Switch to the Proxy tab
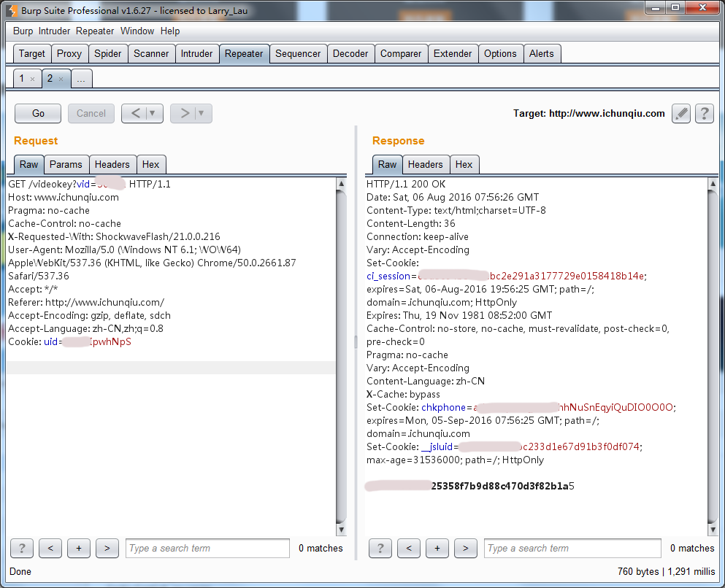Screen dimensions: 725x588 click(x=69, y=53)
